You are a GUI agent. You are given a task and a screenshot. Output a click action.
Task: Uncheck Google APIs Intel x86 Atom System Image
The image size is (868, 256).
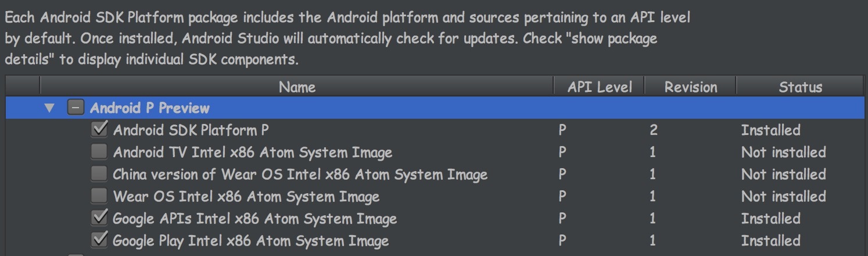[99, 219]
